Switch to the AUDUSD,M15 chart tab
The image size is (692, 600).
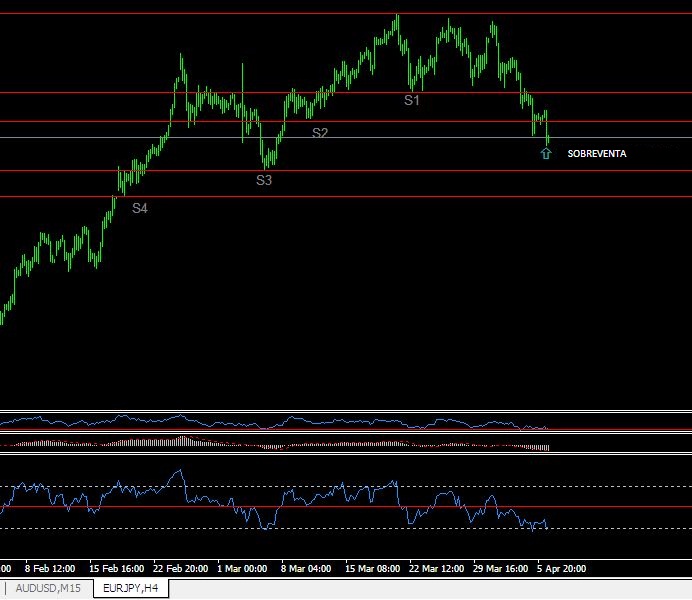(x=48, y=588)
